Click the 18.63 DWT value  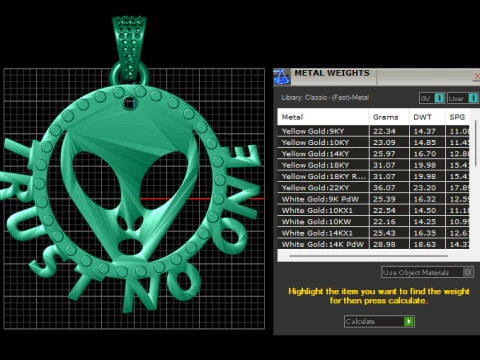pyautogui.click(x=425, y=244)
